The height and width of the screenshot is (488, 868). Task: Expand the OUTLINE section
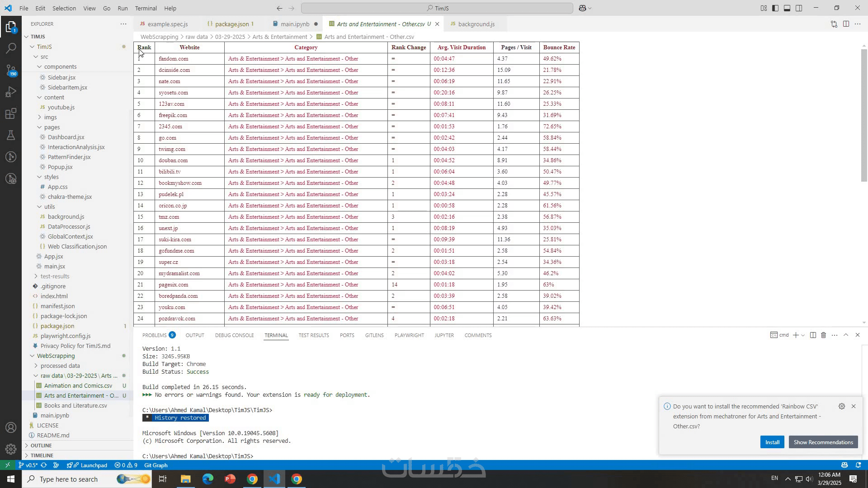[x=41, y=446]
